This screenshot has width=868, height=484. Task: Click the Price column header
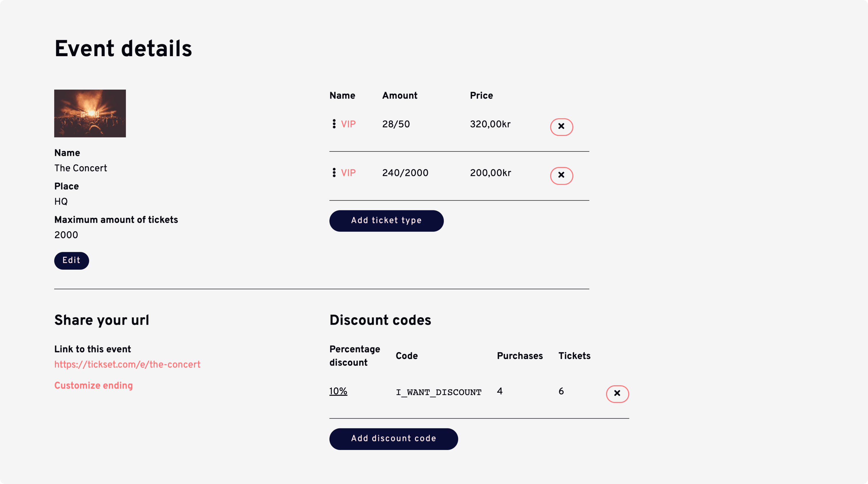tap(481, 96)
